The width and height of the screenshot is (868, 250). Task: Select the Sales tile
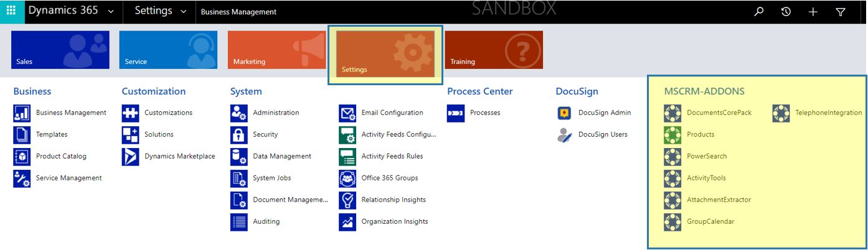[60, 50]
